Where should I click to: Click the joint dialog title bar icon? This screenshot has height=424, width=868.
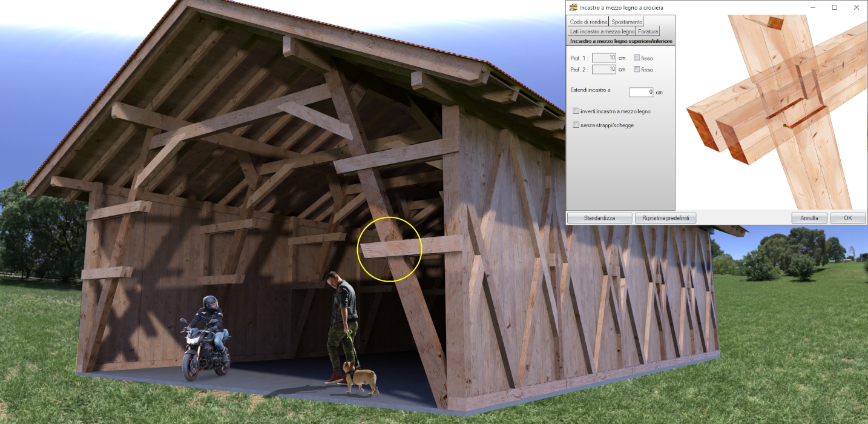click(573, 7)
